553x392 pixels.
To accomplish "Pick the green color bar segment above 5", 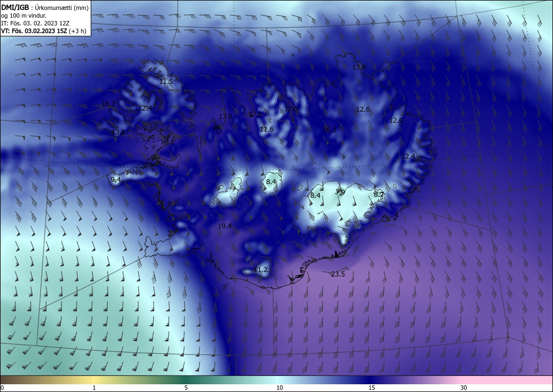I will [186, 380].
